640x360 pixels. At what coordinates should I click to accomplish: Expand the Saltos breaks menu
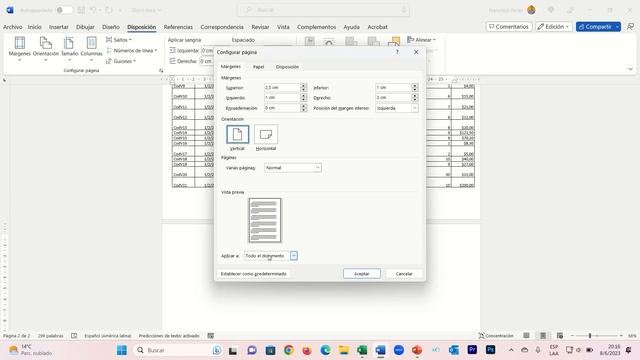pos(119,40)
